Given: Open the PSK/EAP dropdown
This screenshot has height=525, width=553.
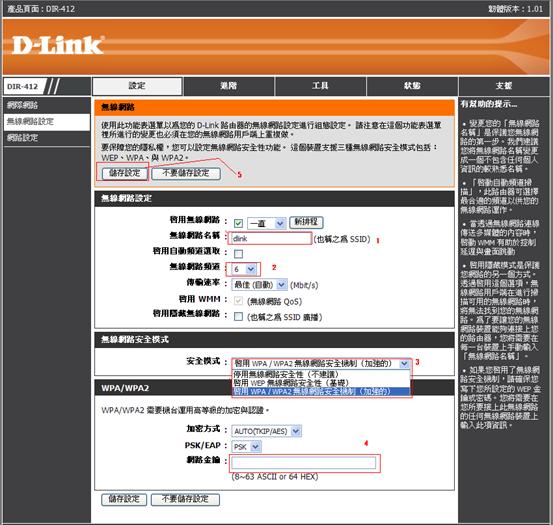Looking at the screenshot, I should pyautogui.click(x=246, y=446).
